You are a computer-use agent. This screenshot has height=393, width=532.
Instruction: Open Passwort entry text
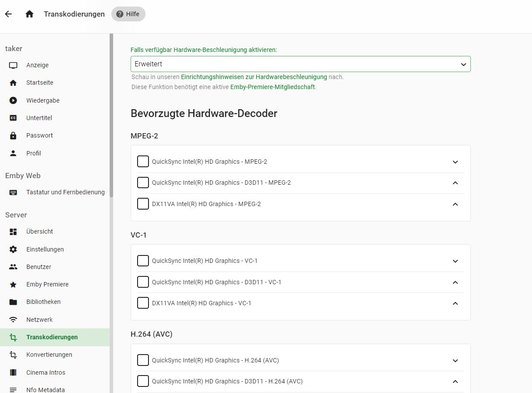39,135
